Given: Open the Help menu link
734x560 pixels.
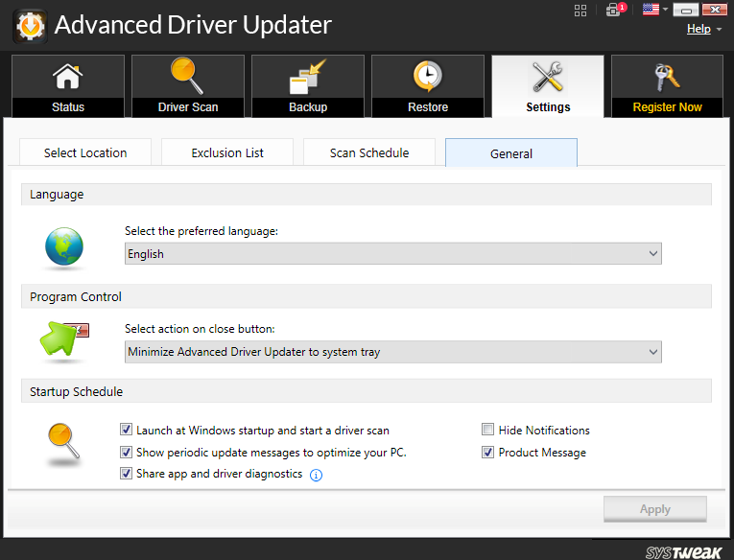Looking at the screenshot, I should tap(698, 29).
